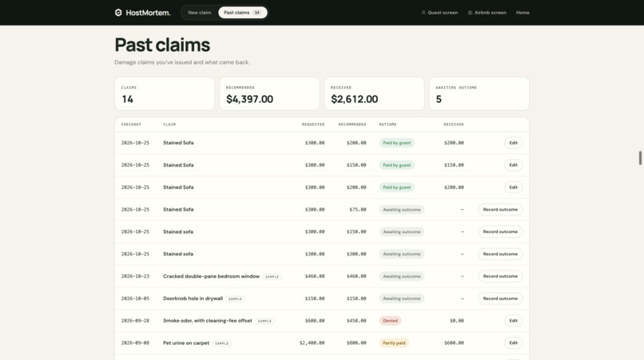Viewport: 644px width, 360px height.
Task: Open the Airbnb screen link
Action: (x=487, y=13)
